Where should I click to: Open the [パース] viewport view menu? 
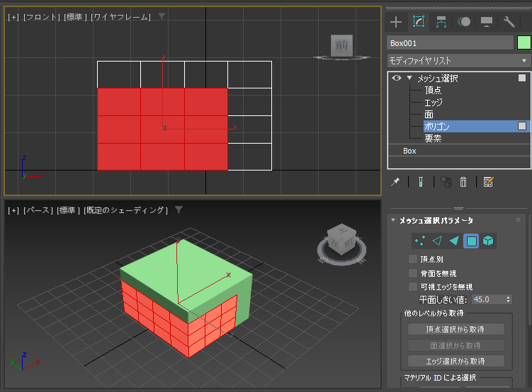[38, 210]
